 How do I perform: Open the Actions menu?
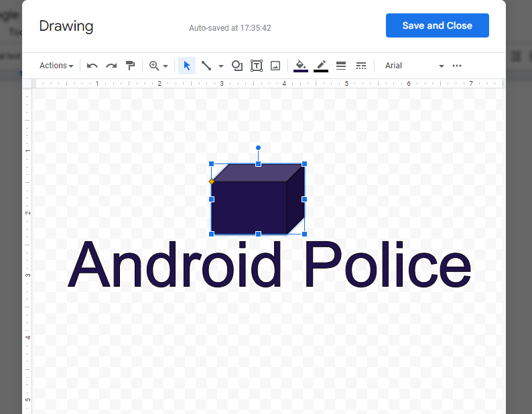pyautogui.click(x=56, y=66)
